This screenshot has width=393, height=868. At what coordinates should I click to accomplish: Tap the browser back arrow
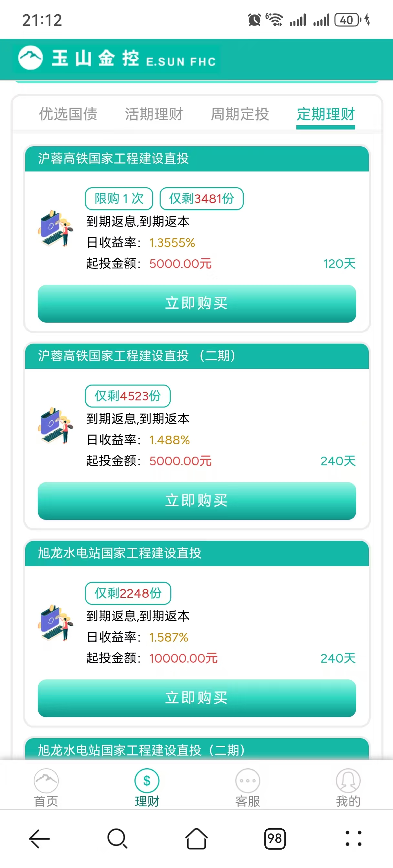[39, 838]
